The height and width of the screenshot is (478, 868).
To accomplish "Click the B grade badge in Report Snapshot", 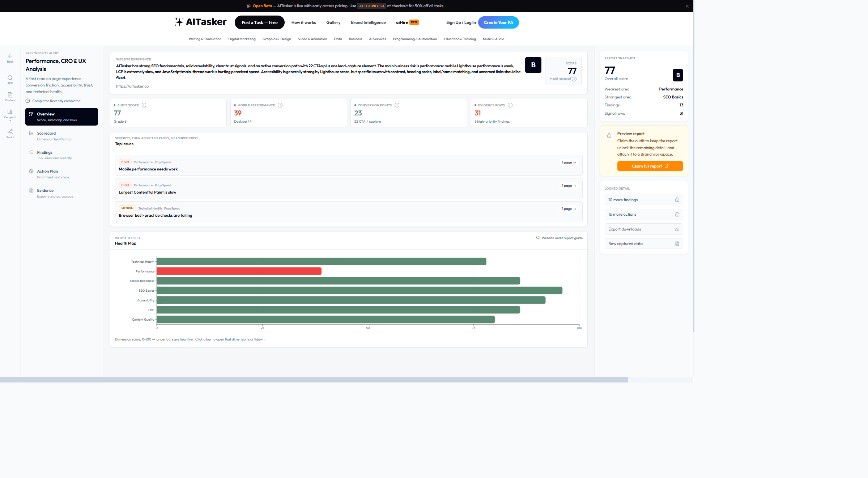I will tap(678, 75).
